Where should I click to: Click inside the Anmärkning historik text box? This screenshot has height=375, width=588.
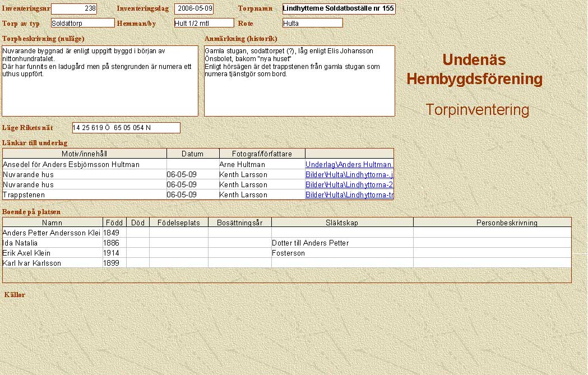coord(299,81)
